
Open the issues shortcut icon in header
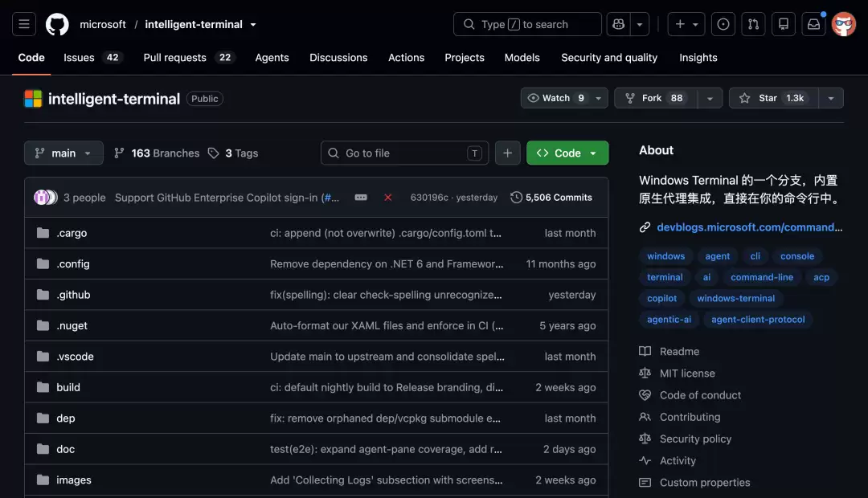point(723,24)
